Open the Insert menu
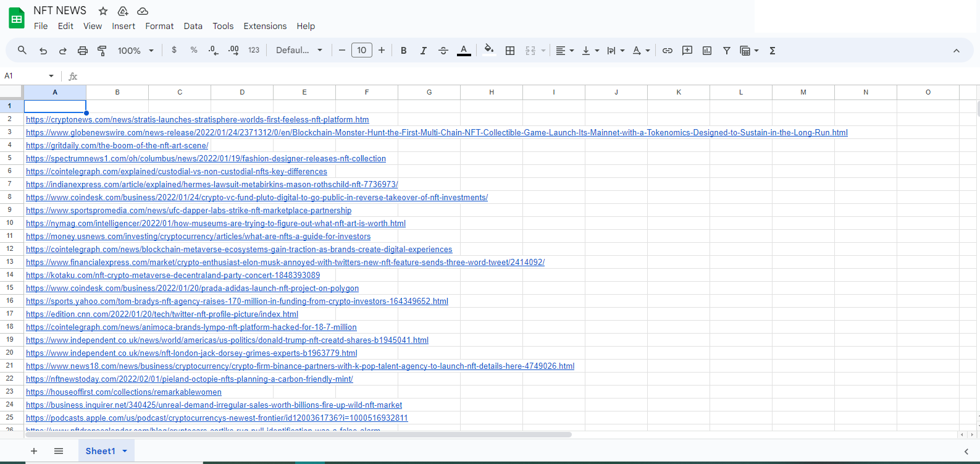Viewport: 980px width, 464px height. 124,26
